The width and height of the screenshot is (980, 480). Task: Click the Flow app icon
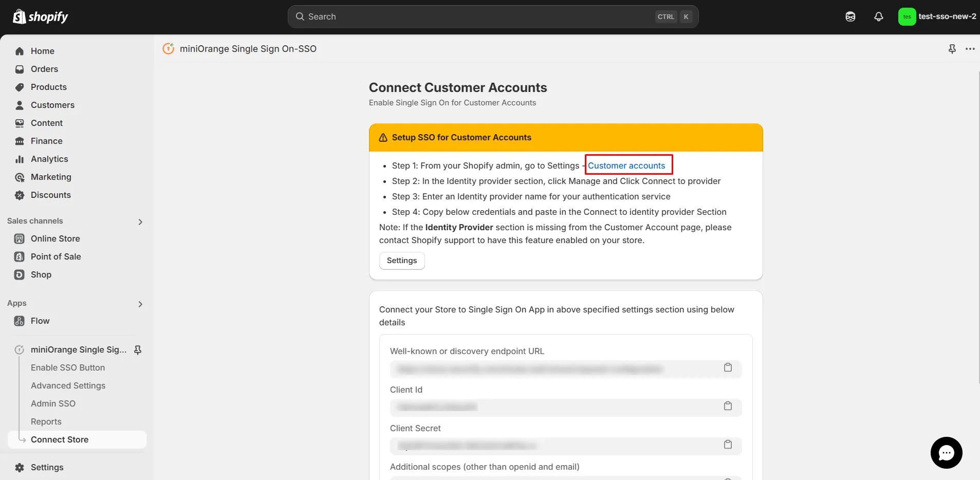tap(20, 321)
